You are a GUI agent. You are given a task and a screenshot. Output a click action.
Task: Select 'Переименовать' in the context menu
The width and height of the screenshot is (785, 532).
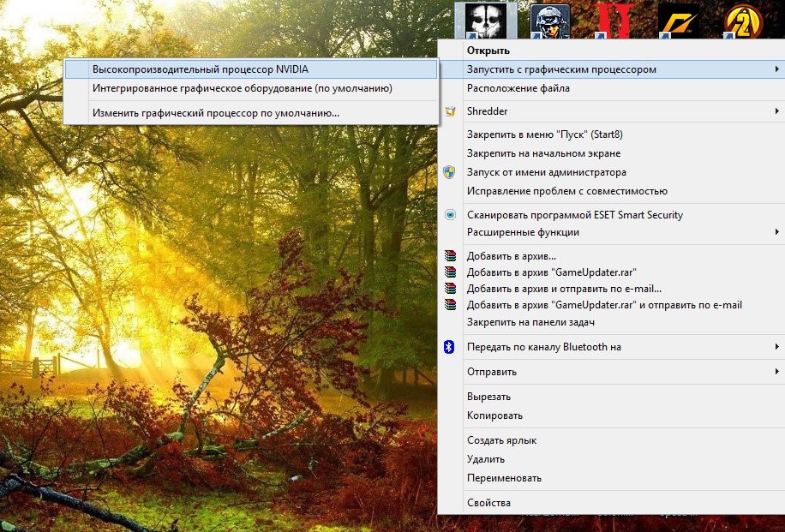tap(611, 478)
